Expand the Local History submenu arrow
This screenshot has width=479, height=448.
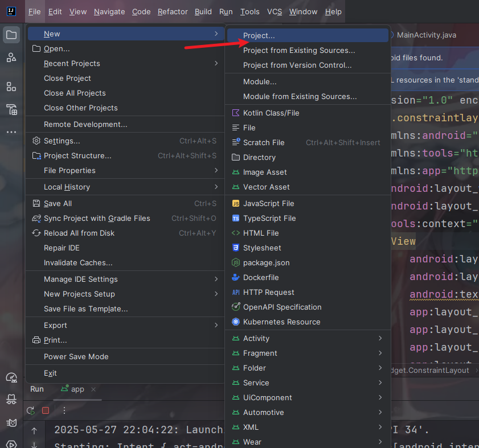216,187
